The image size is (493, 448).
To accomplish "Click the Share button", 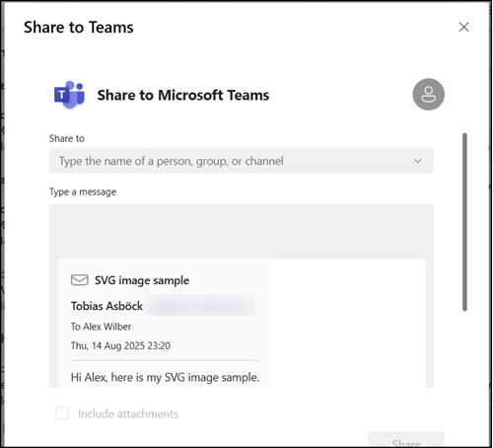I will click(406, 440).
